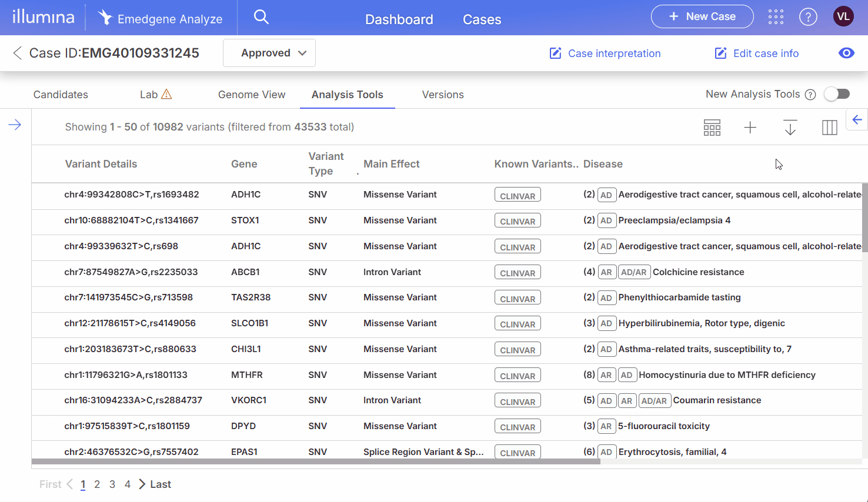868x502 pixels.
Task: Click the plus add icon in toolbar
Action: [750, 128]
